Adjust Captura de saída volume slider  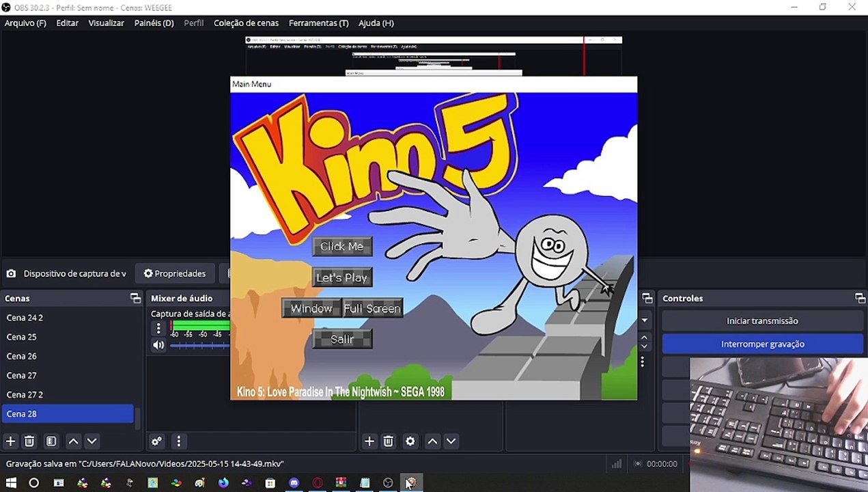[199, 345]
